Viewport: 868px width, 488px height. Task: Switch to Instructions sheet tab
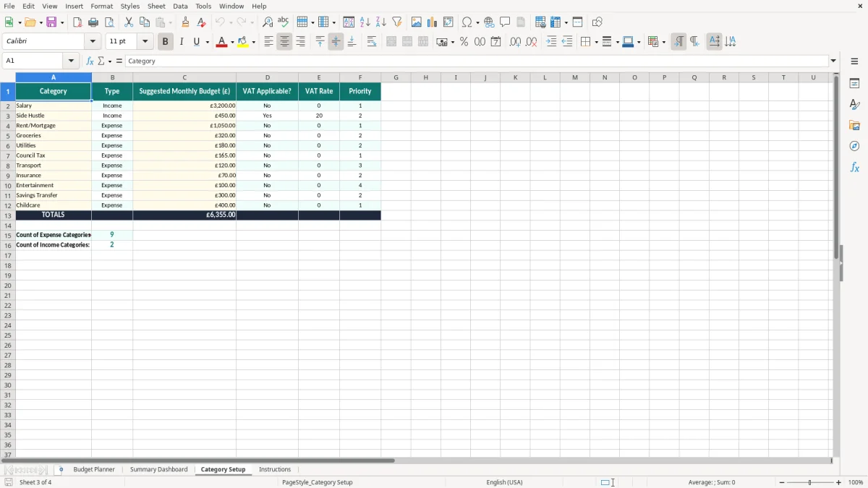pos(275,470)
